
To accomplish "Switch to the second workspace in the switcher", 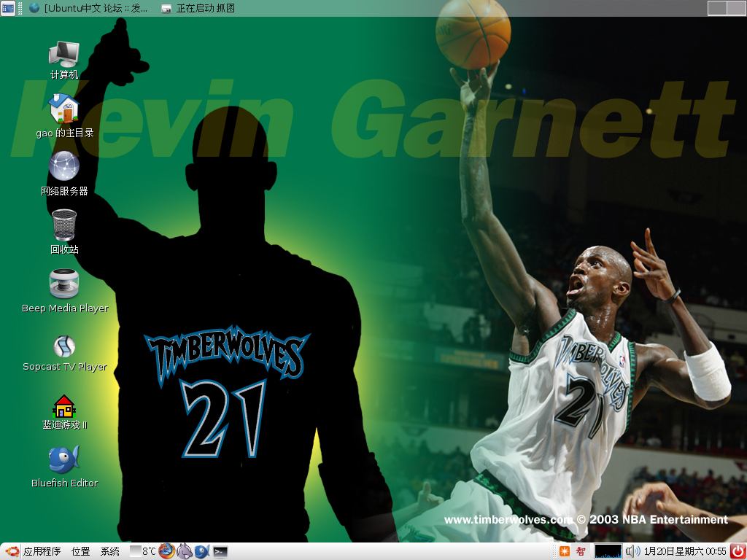I will click(x=737, y=8).
